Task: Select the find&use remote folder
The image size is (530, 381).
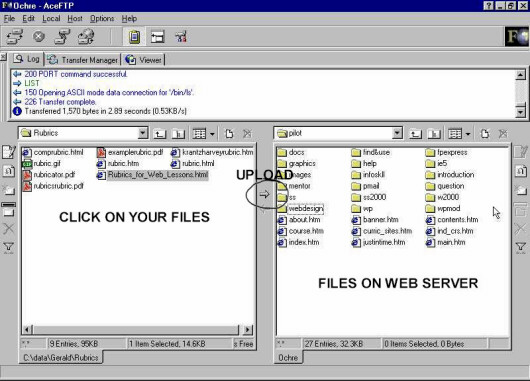Action: click(x=371, y=152)
